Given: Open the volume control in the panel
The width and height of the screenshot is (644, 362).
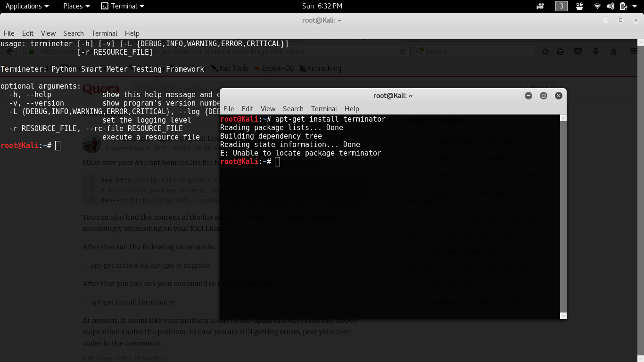Looking at the screenshot, I should 610,6.
